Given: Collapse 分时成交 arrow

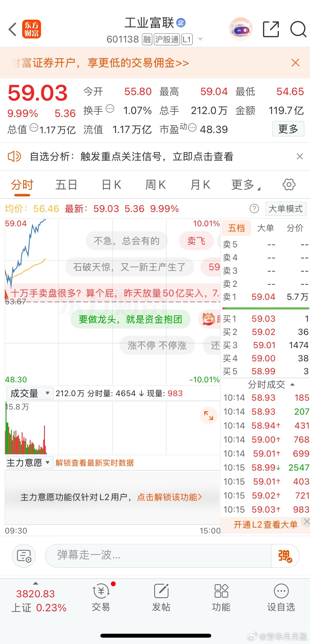Looking at the screenshot, I should coord(292,385).
